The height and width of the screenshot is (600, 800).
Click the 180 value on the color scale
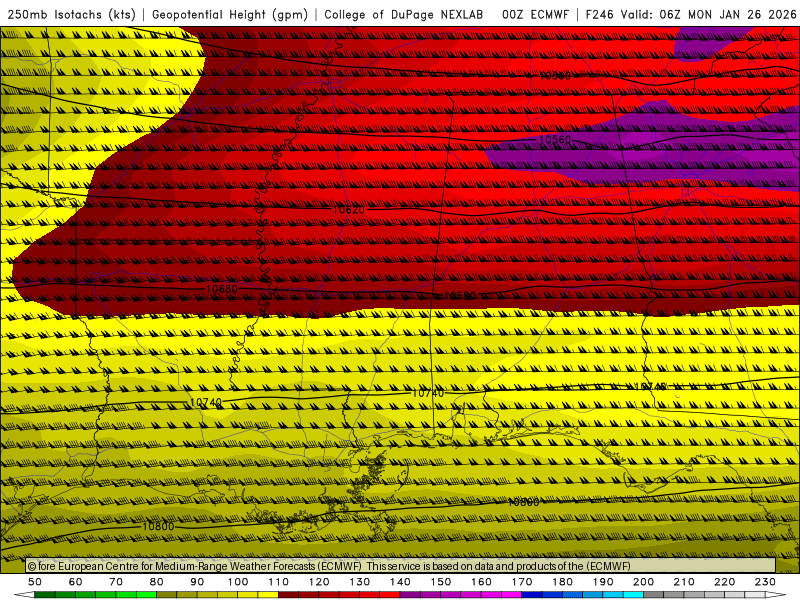[x=562, y=582]
